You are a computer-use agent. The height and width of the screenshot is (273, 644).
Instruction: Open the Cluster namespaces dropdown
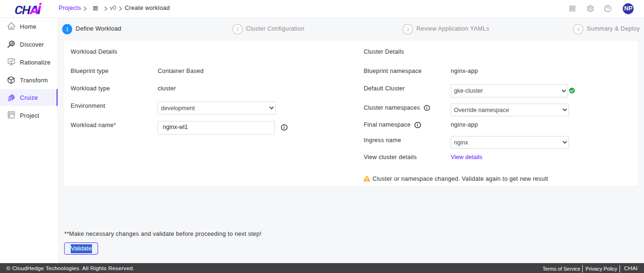(509, 110)
